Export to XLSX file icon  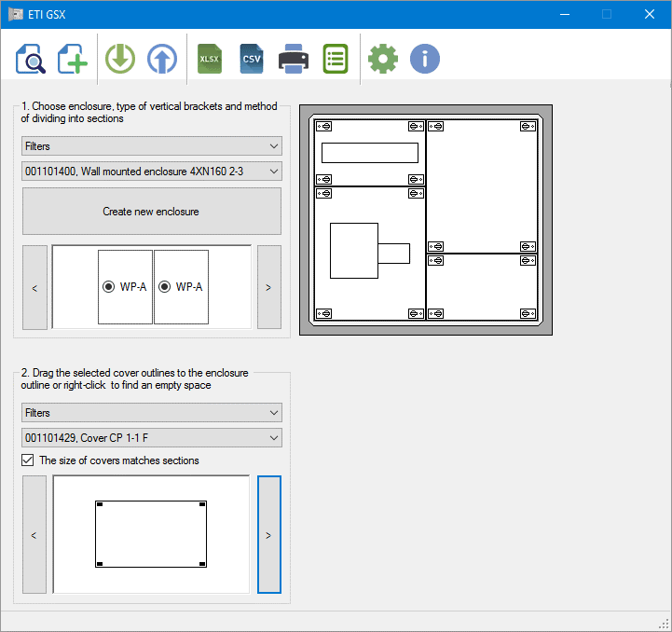tap(210, 59)
